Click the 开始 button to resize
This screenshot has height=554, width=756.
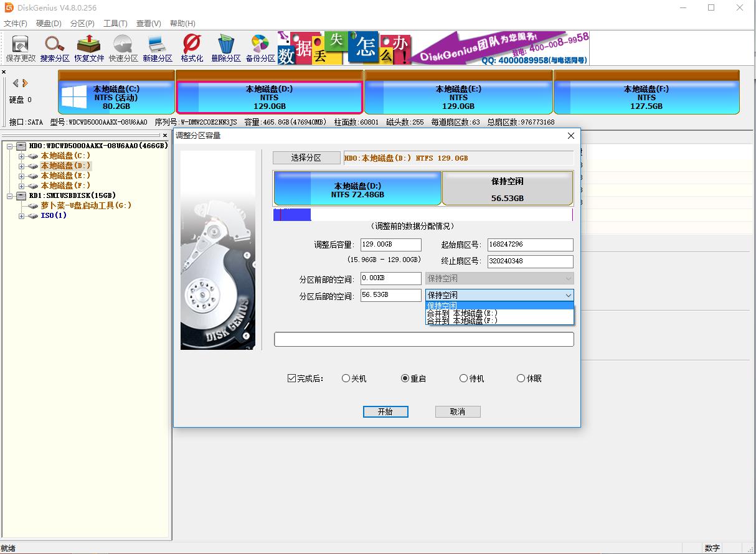(x=385, y=411)
